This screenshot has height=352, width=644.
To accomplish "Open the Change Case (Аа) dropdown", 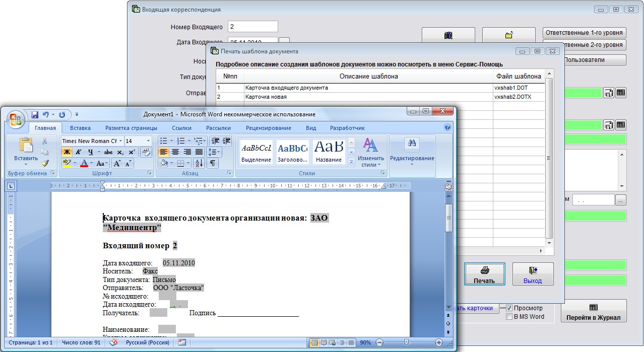I will 102,163.
